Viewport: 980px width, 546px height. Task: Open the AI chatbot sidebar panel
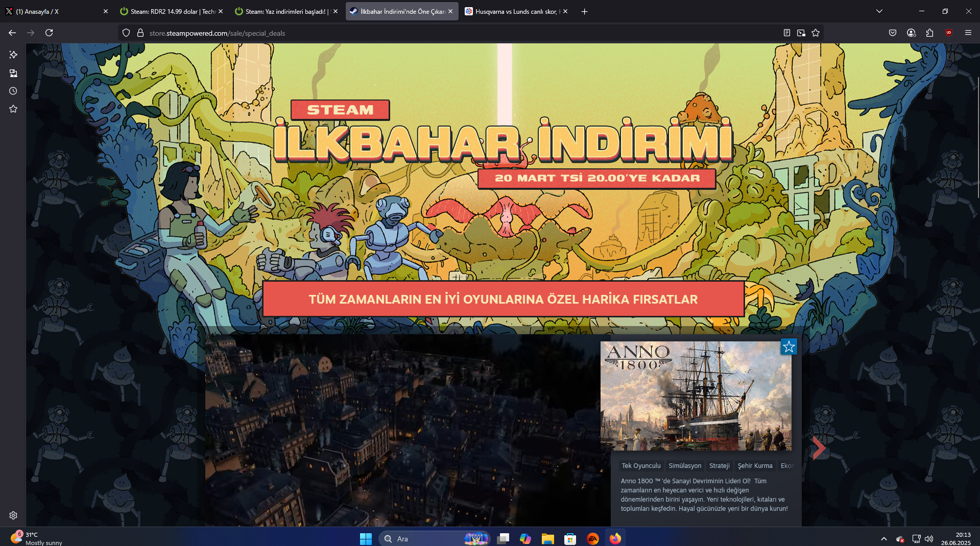(13, 55)
